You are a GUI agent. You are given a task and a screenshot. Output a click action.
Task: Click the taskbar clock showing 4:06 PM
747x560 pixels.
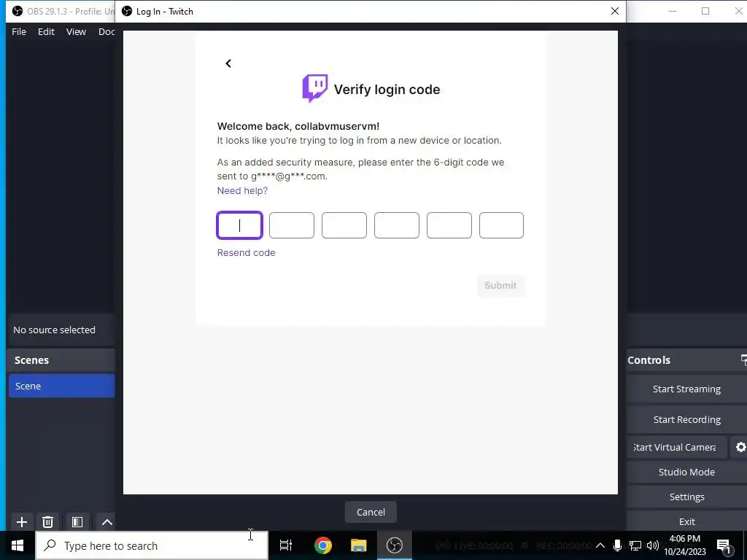tap(684, 545)
